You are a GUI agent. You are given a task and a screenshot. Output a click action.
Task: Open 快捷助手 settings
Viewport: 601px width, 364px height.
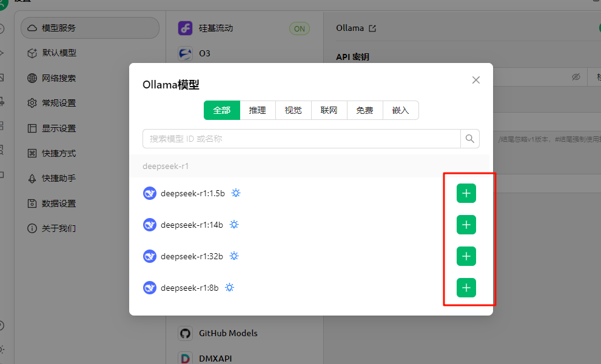[90, 178]
